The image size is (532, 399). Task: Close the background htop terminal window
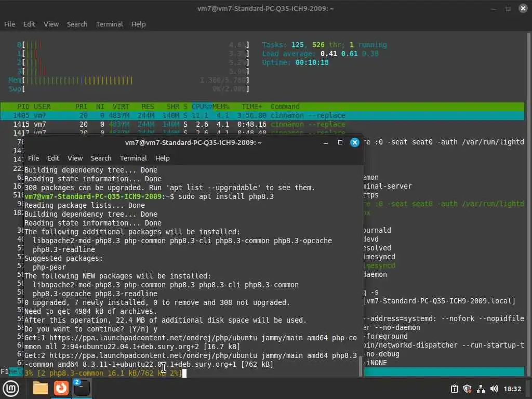point(523,8)
